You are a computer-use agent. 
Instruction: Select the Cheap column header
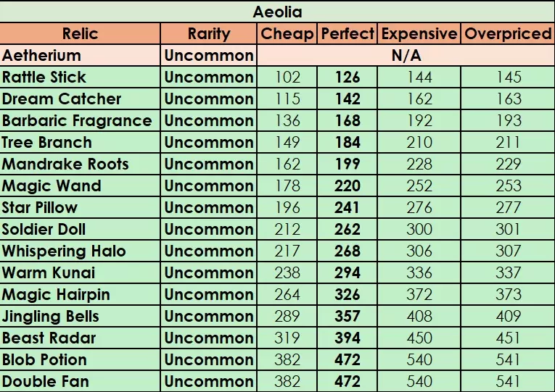click(x=287, y=33)
